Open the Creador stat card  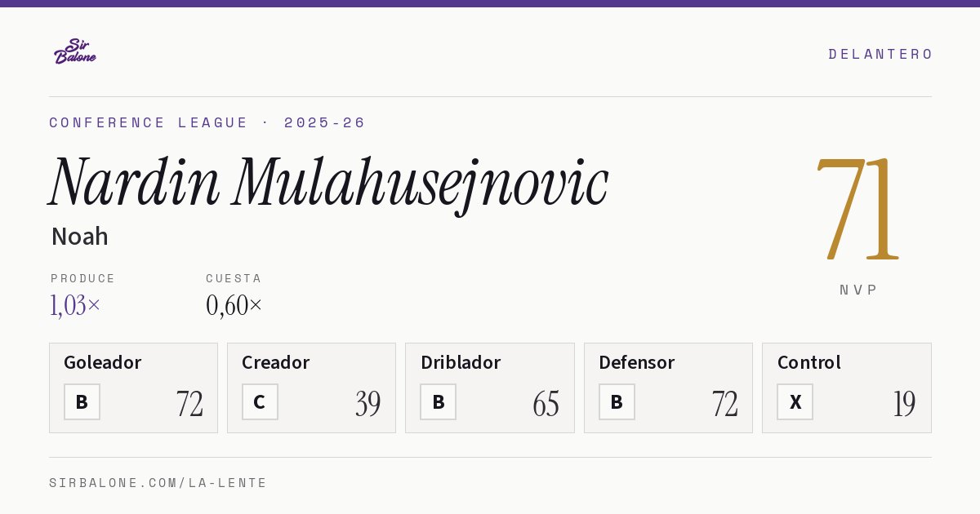(311, 388)
